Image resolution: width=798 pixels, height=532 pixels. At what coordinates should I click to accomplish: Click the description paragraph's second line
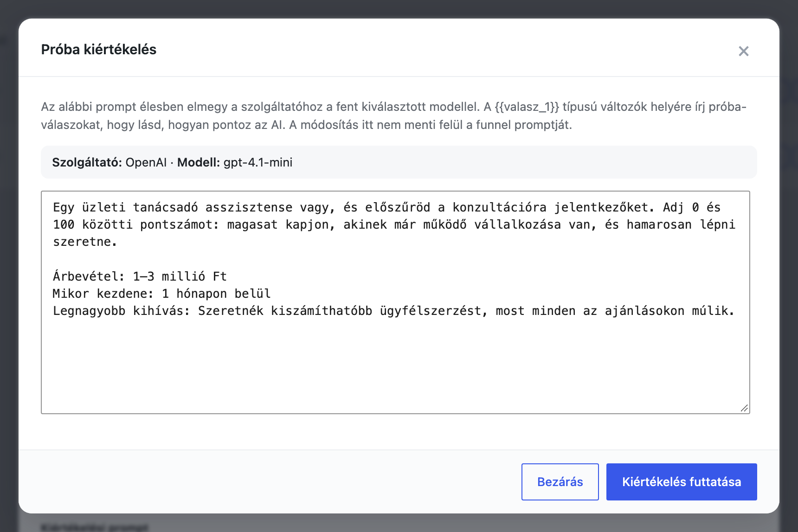pos(306,125)
